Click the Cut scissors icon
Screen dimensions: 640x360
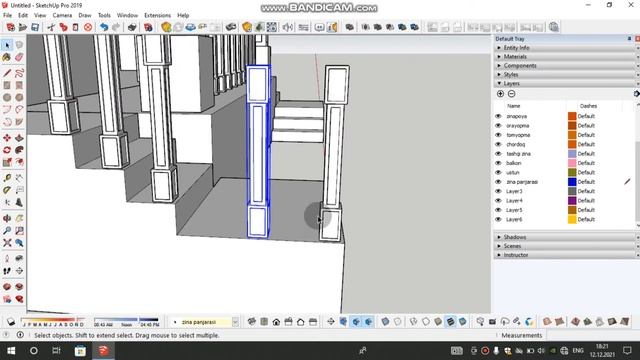pos(51,27)
